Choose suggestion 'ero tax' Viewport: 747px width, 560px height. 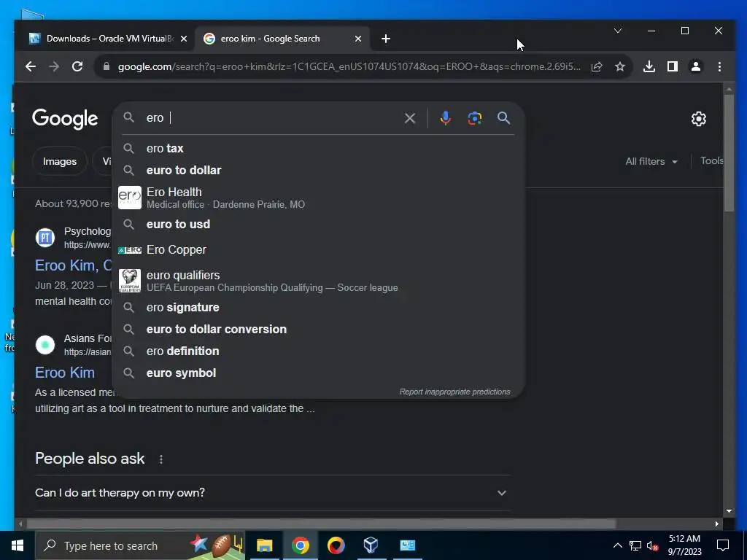tap(318, 149)
